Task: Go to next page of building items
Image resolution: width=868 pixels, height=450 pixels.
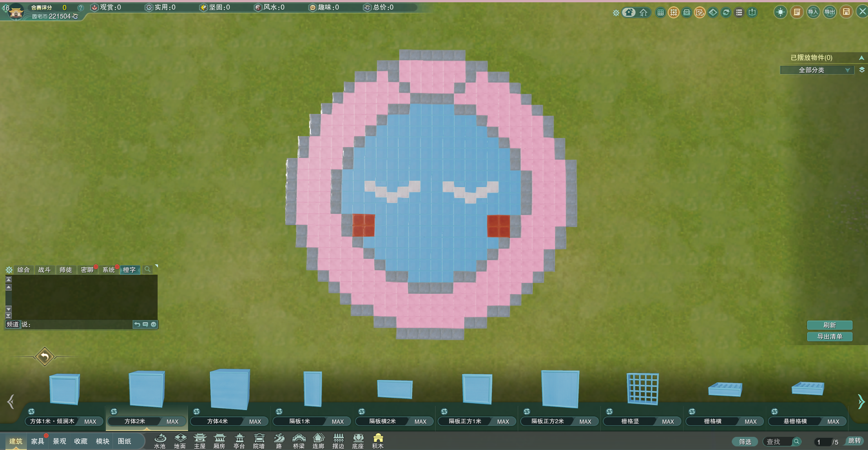Action: 861,401
